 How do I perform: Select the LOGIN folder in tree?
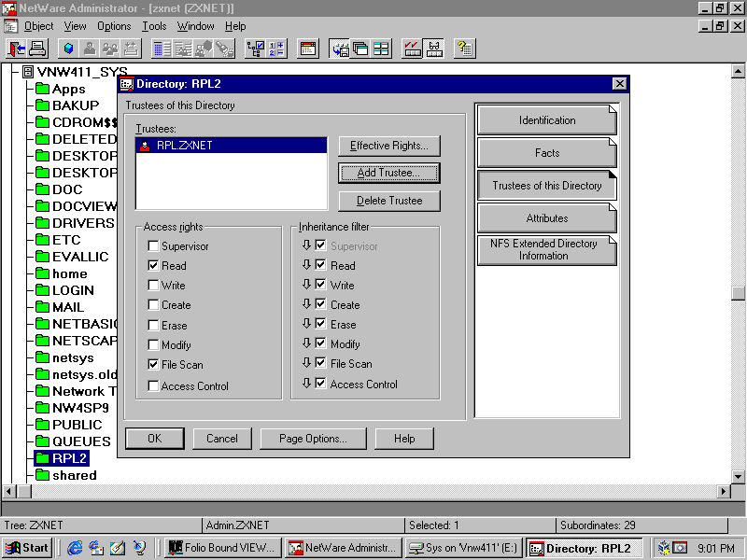[x=73, y=290]
